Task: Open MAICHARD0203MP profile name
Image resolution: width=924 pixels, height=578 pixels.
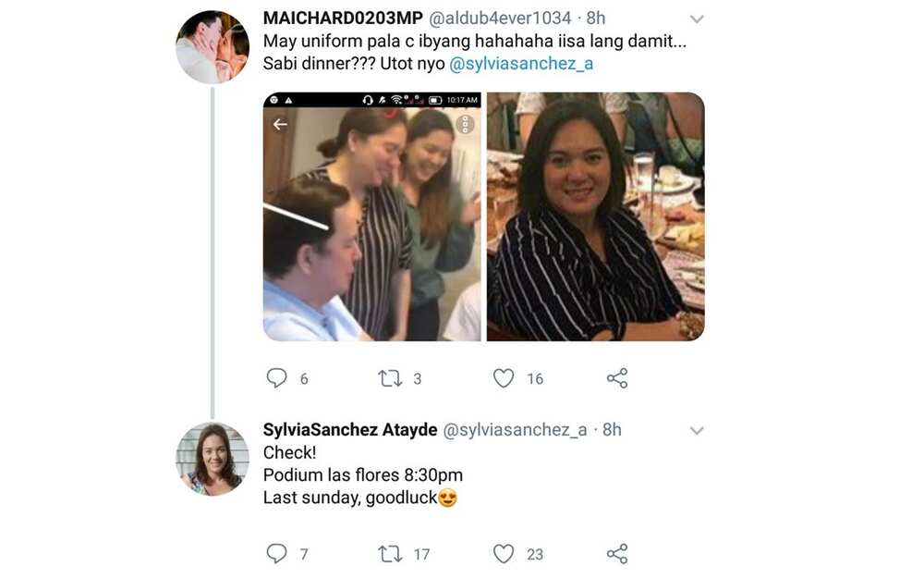Action: pyautogui.click(x=343, y=18)
